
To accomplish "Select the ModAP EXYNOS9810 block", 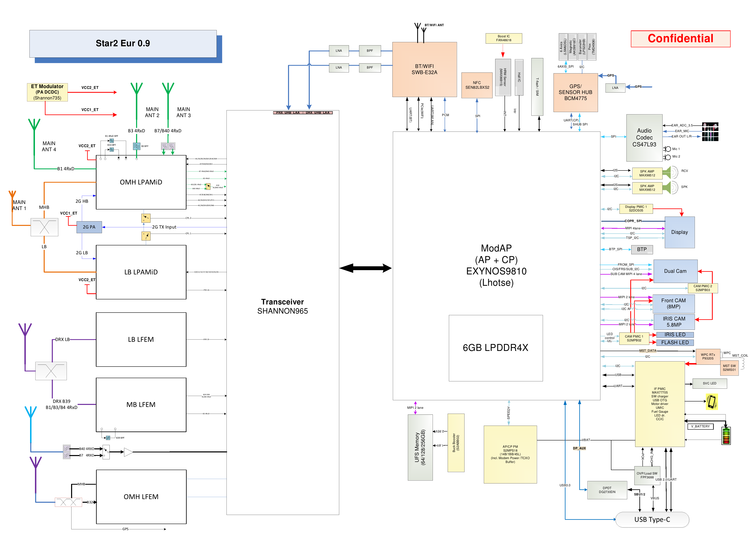I will [x=497, y=266].
